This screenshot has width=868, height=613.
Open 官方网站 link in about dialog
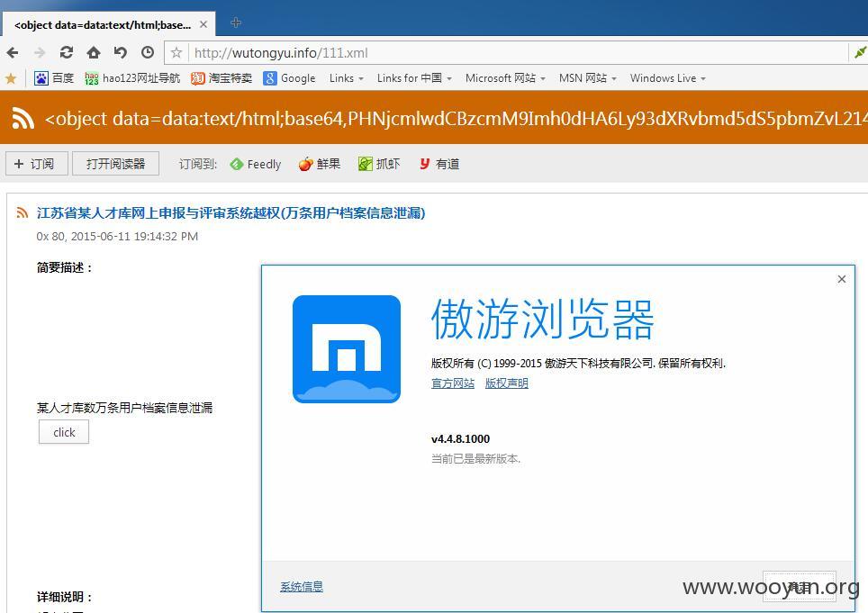(x=453, y=383)
